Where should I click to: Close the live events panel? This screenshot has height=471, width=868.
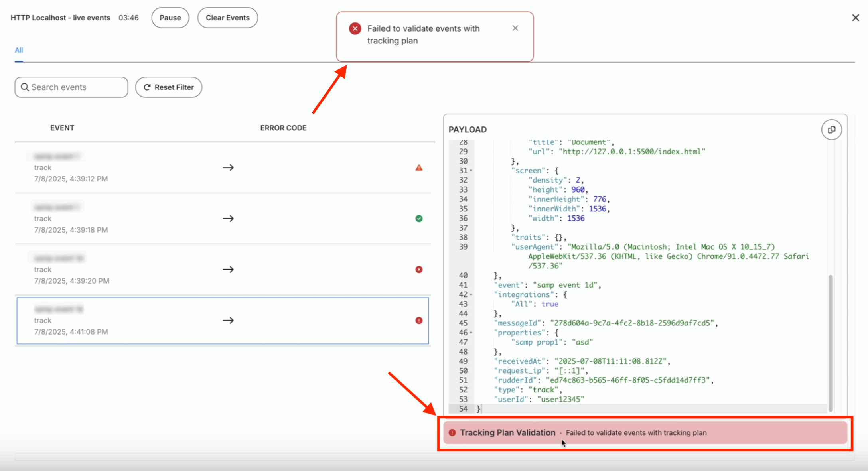click(x=856, y=18)
